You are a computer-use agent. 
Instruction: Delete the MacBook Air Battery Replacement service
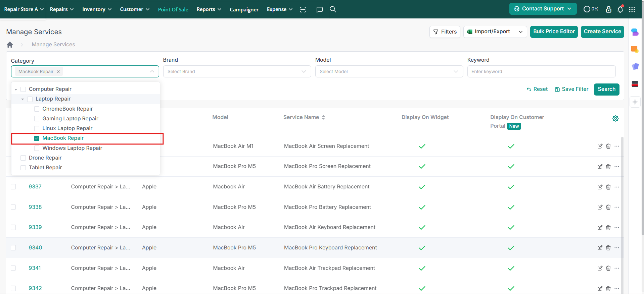[608, 187]
